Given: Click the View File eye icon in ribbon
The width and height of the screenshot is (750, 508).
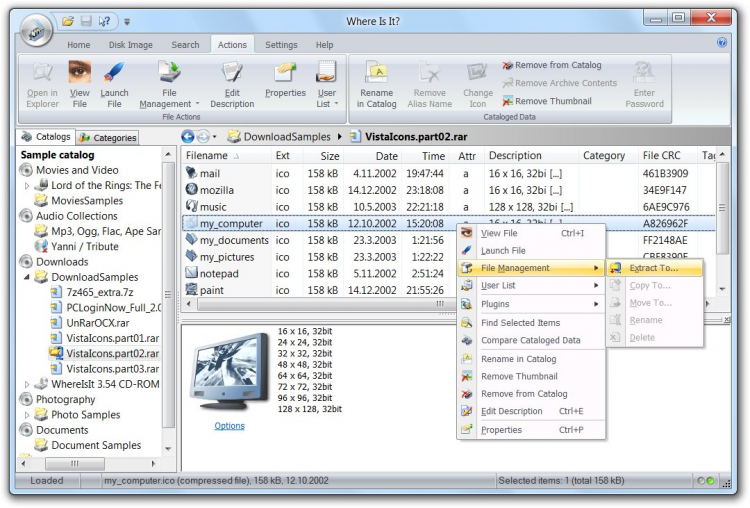Looking at the screenshot, I should pos(80,73).
